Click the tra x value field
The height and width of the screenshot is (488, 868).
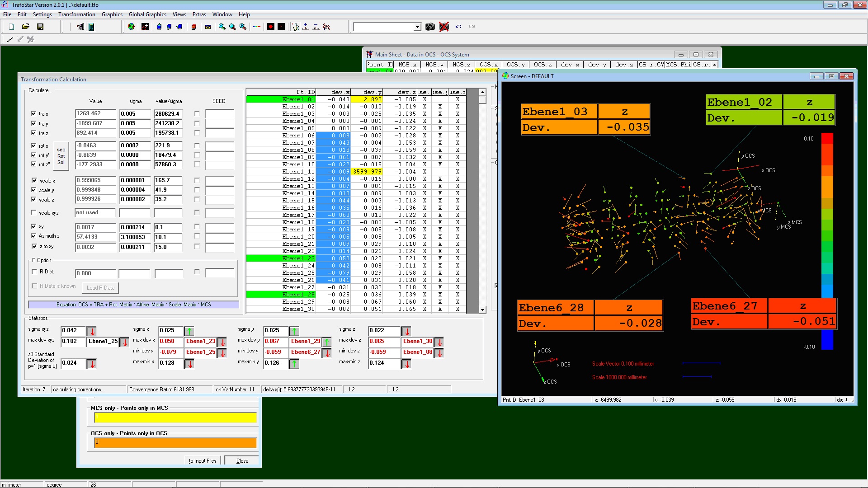(x=95, y=114)
